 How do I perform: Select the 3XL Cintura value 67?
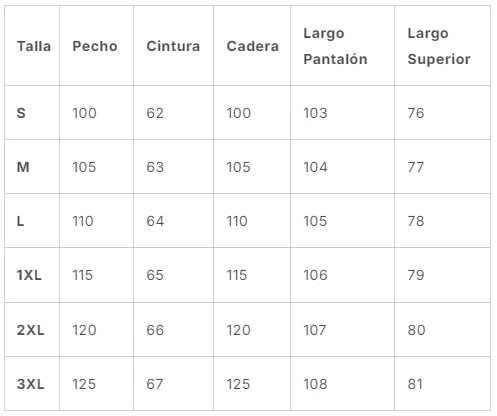pos(155,384)
